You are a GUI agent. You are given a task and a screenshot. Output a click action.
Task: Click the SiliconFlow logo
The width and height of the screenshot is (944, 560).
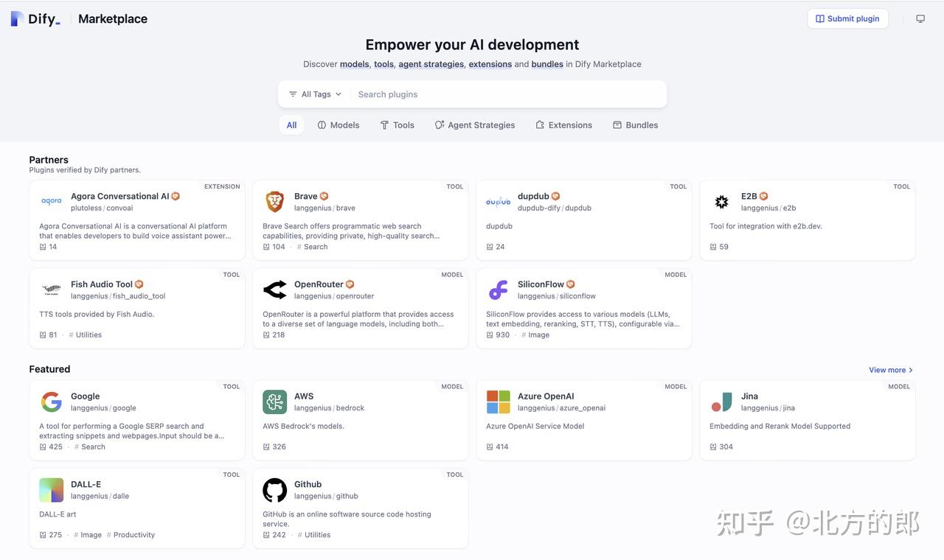(x=499, y=290)
